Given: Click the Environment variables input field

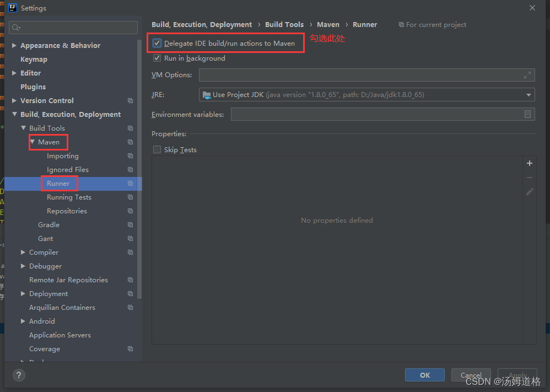Looking at the screenshot, I should 382,114.
